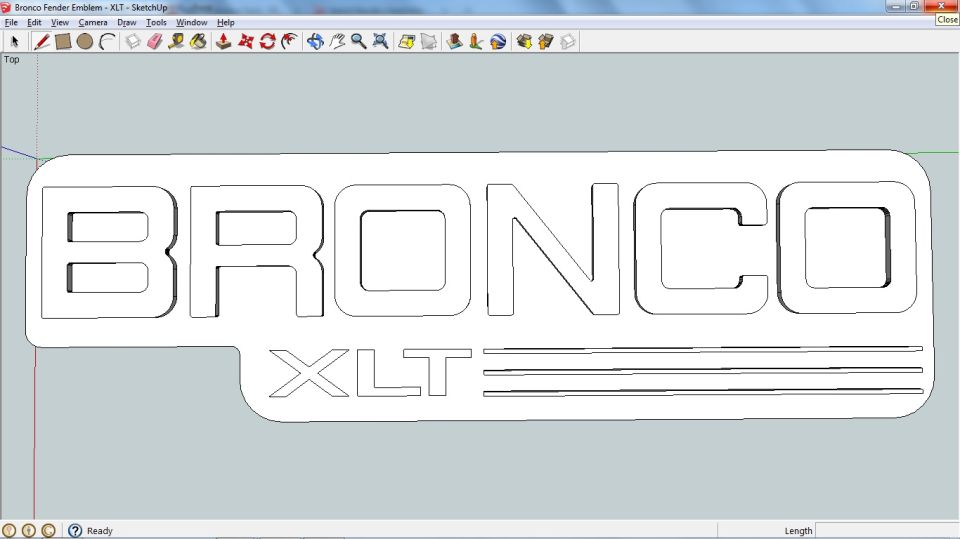Image resolution: width=960 pixels, height=539 pixels.
Task: Select the Orbit tool
Action: pyautogui.click(x=315, y=42)
